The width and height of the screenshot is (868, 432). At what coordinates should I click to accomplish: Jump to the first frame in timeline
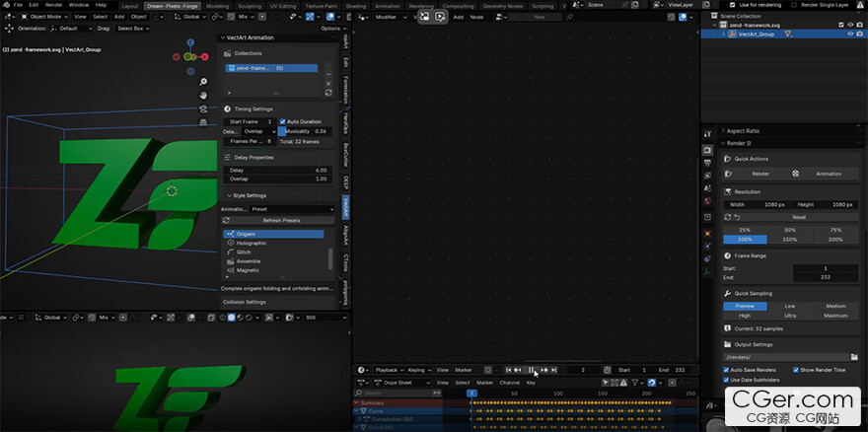(508, 370)
